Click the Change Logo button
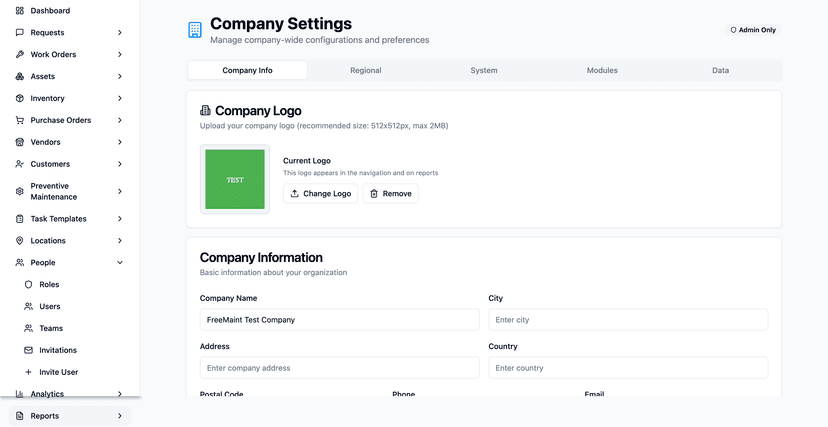 321,194
